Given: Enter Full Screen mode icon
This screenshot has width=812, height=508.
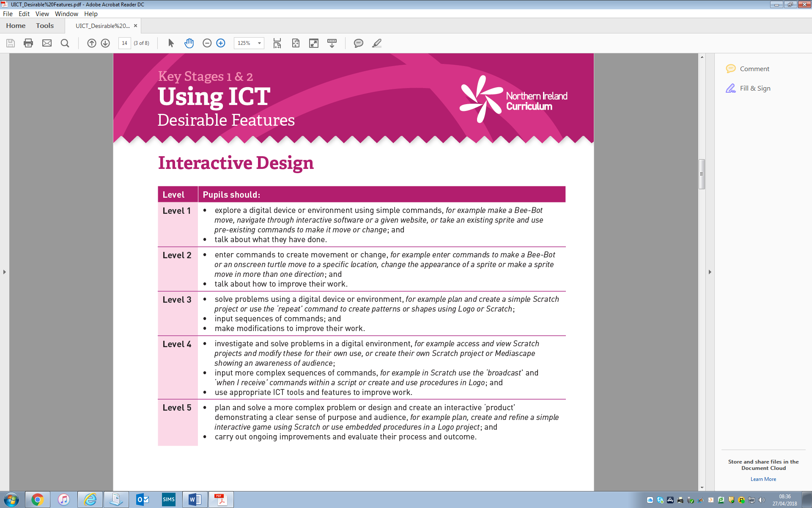Looking at the screenshot, I should (314, 43).
